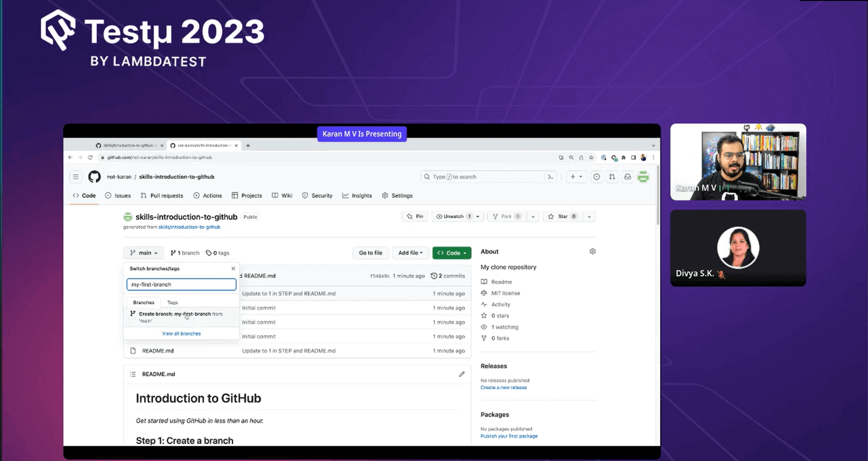
Task: Open the commits history clock icon
Action: point(434,276)
